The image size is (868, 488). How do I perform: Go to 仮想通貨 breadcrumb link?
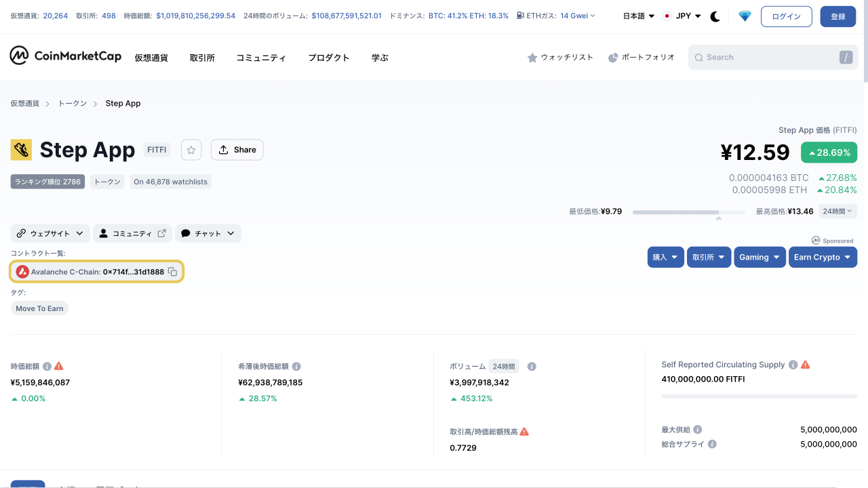click(x=24, y=104)
